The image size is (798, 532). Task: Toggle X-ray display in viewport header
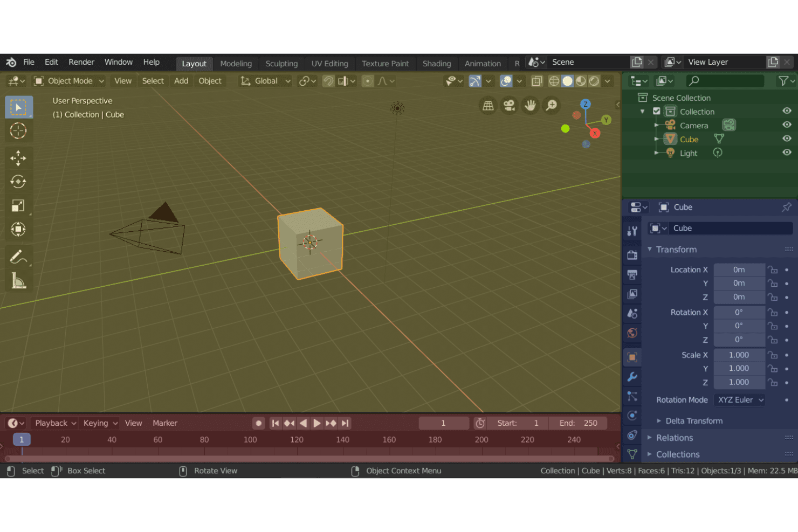[536, 81]
